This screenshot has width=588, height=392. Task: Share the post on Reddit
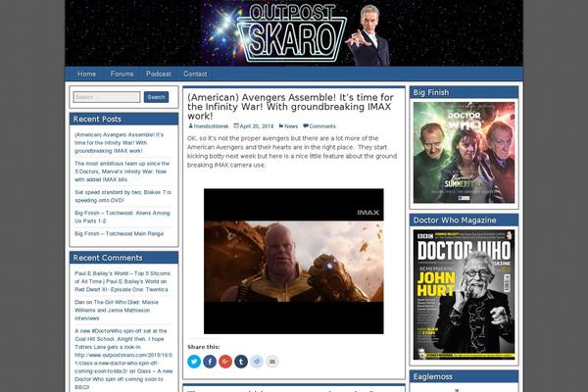257,362
